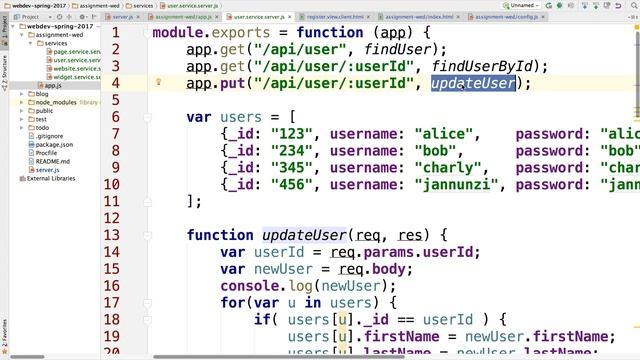Image resolution: width=640 pixels, height=360 pixels.
Task: Click the Run button in the top toolbar
Action: coord(549,6)
